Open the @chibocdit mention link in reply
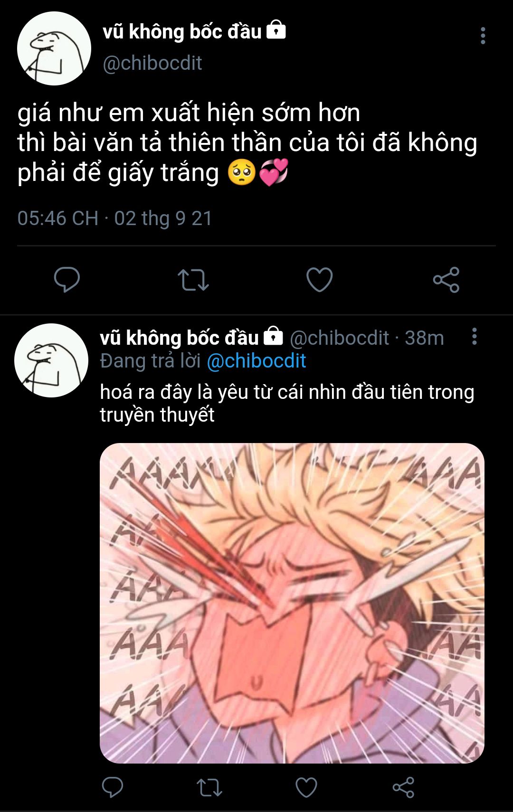The width and height of the screenshot is (513, 812). pyautogui.click(x=256, y=361)
